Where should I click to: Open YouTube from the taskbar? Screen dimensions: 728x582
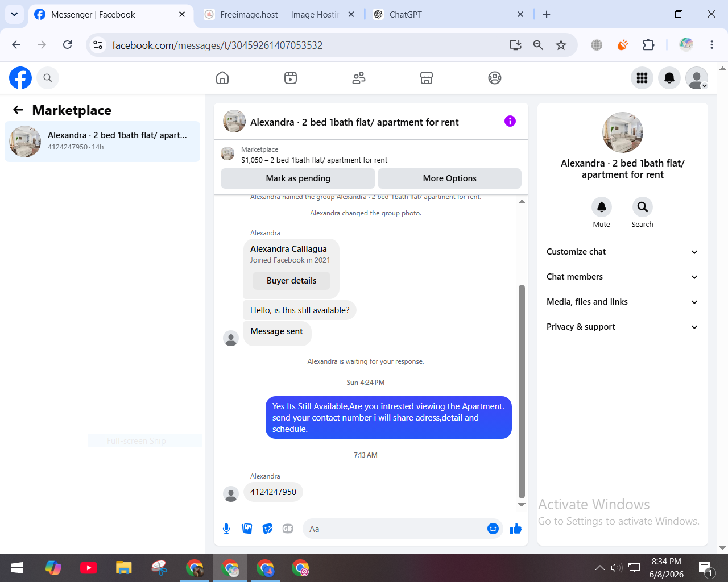tap(89, 568)
